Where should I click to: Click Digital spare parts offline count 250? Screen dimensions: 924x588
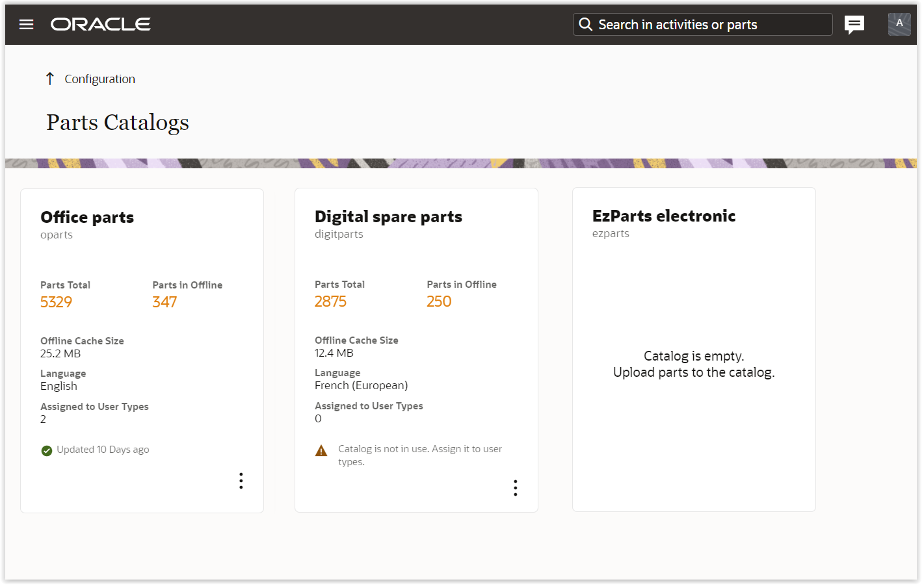click(x=439, y=301)
